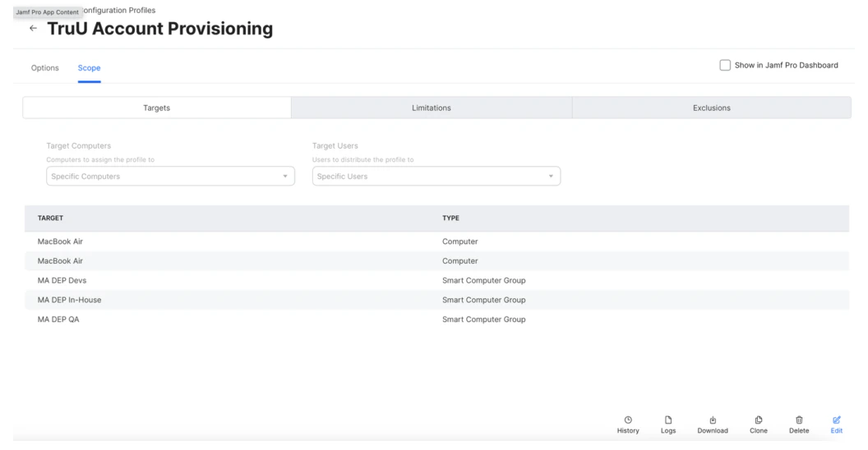This screenshot has width=868, height=450.
Task: Click 'Users to distribute the profile to' text
Action: (x=362, y=160)
